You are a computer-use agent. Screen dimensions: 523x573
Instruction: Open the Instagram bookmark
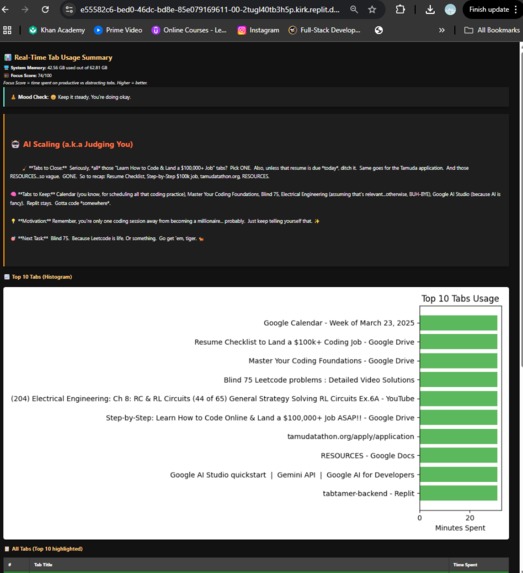(258, 30)
